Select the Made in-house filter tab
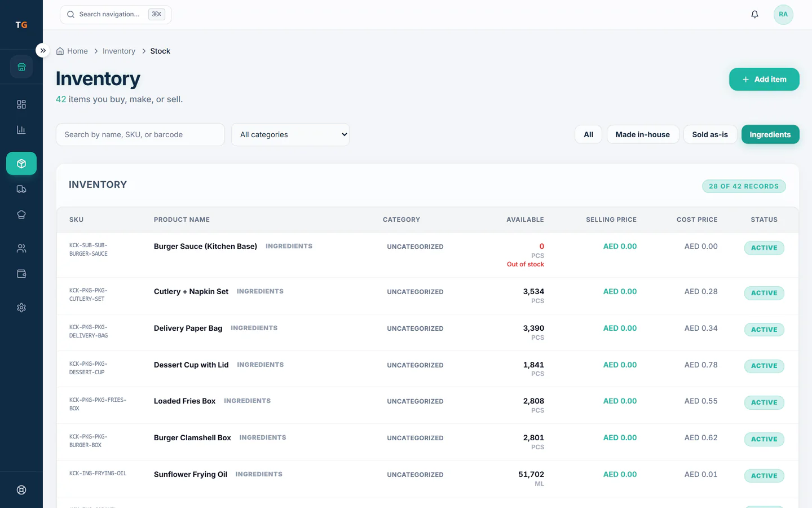This screenshot has height=508, width=812. [x=643, y=135]
